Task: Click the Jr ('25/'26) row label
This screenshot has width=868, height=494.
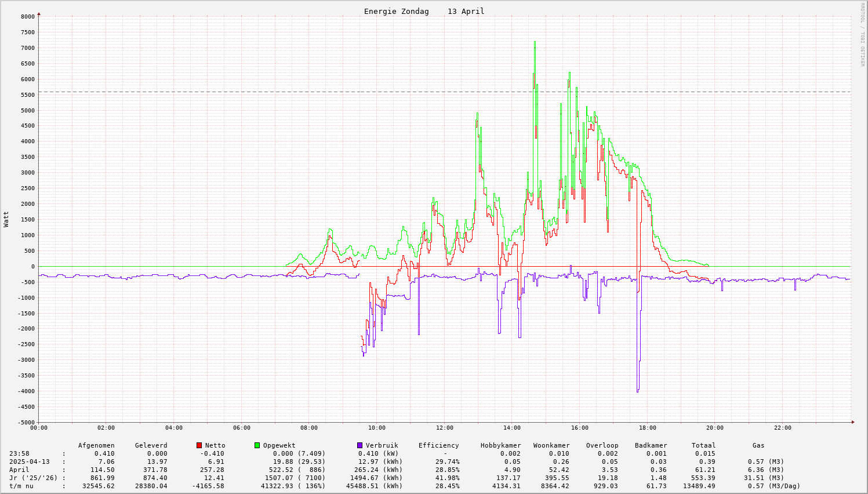Action: coord(32,478)
